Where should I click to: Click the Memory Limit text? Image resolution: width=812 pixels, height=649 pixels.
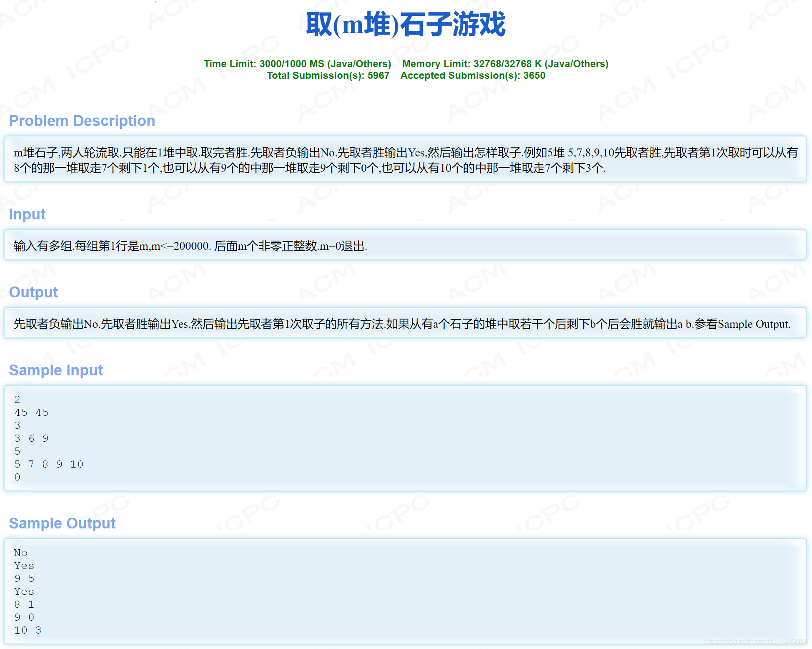[505, 64]
